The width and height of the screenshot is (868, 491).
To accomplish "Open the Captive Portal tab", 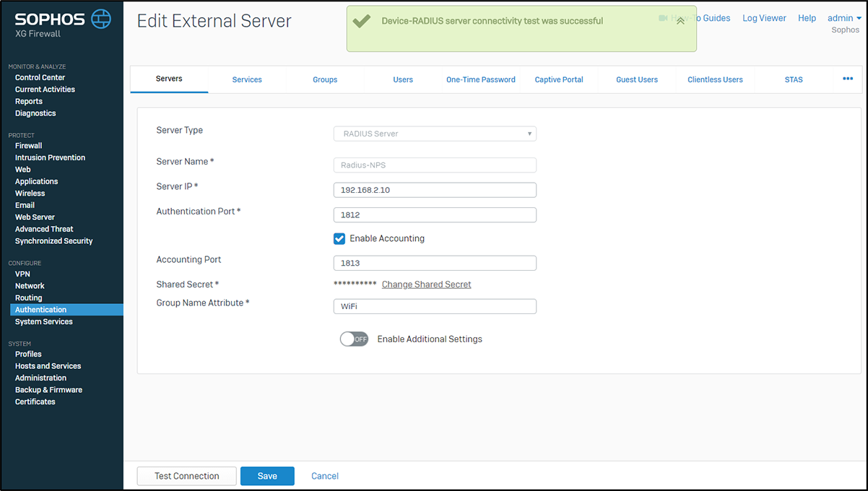I will tap(559, 79).
